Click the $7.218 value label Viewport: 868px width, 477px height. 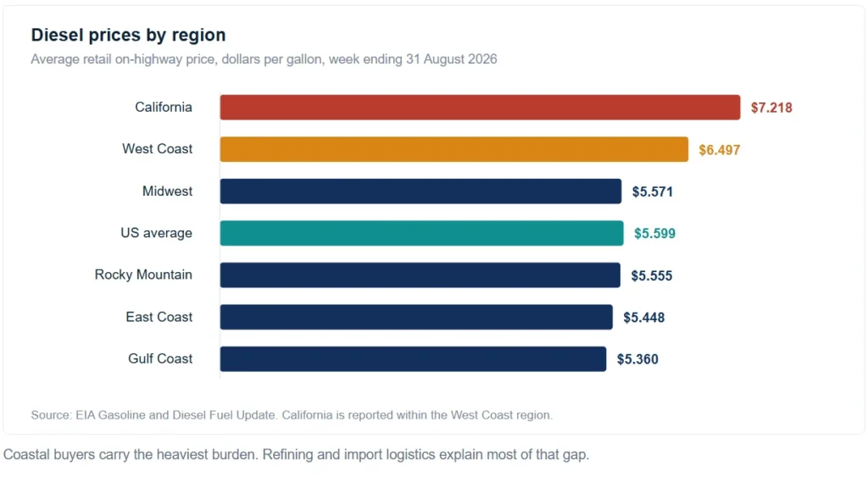pyautogui.click(x=771, y=108)
